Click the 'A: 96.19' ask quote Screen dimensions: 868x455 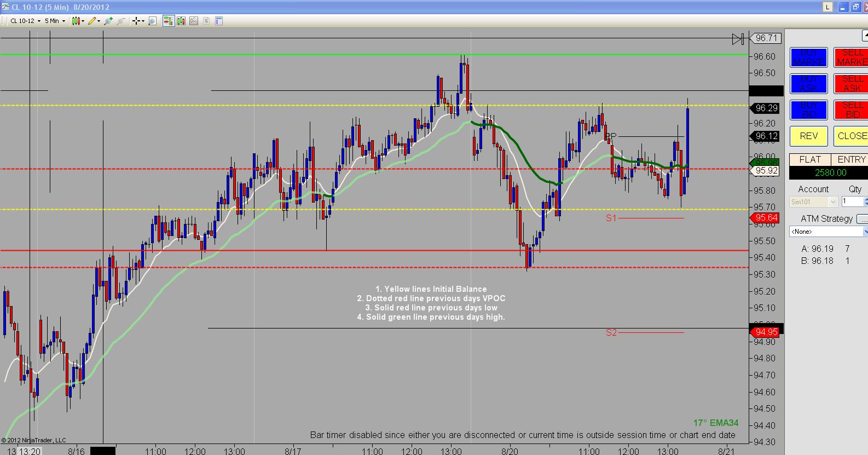[x=818, y=249]
